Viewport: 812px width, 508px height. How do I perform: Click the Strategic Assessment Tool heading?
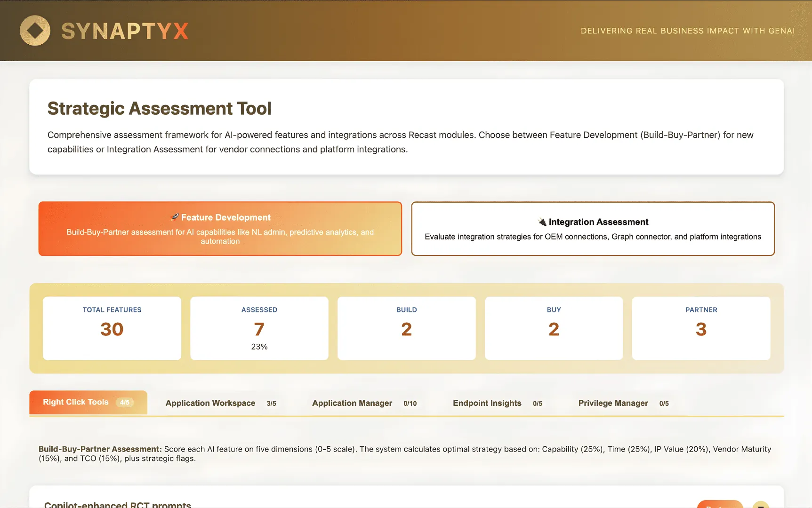coord(159,108)
